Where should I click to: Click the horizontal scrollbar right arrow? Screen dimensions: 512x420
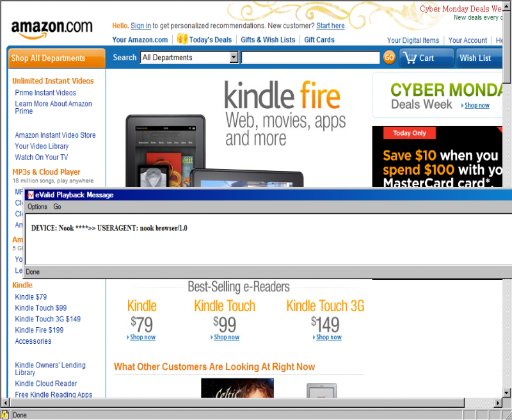pyautogui.click(x=498, y=403)
